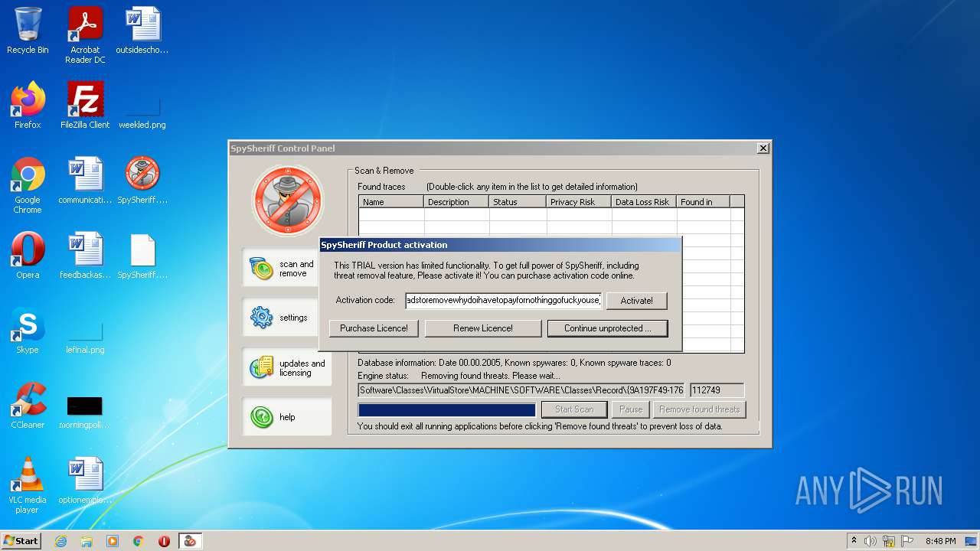Click the registry path field
This screenshot has height=551, width=980.
tap(521, 390)
